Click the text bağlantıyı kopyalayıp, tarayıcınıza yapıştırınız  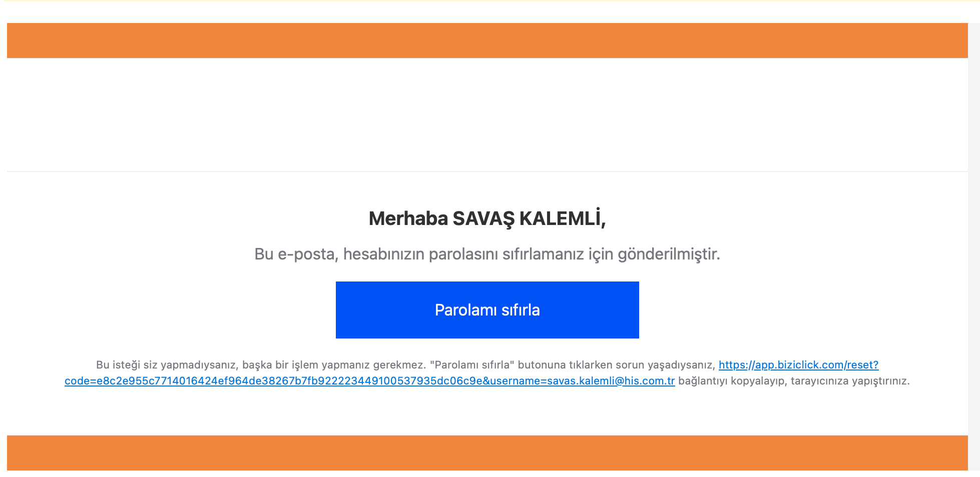coord(794,381)
